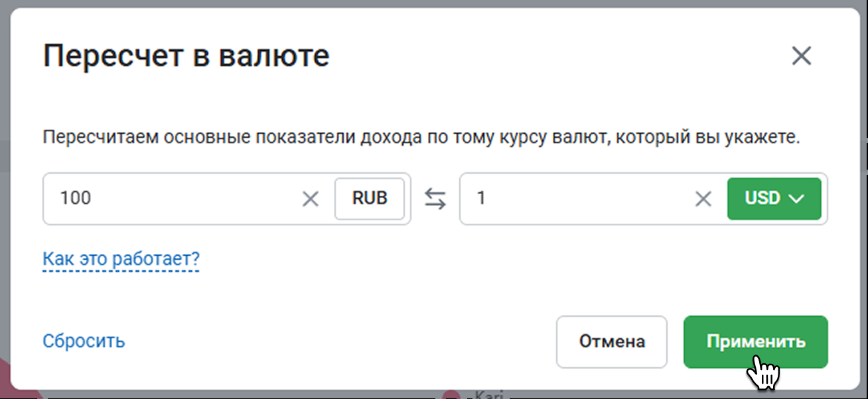
Task: Clear the USD amount field
Action: [x=703, y=199]
